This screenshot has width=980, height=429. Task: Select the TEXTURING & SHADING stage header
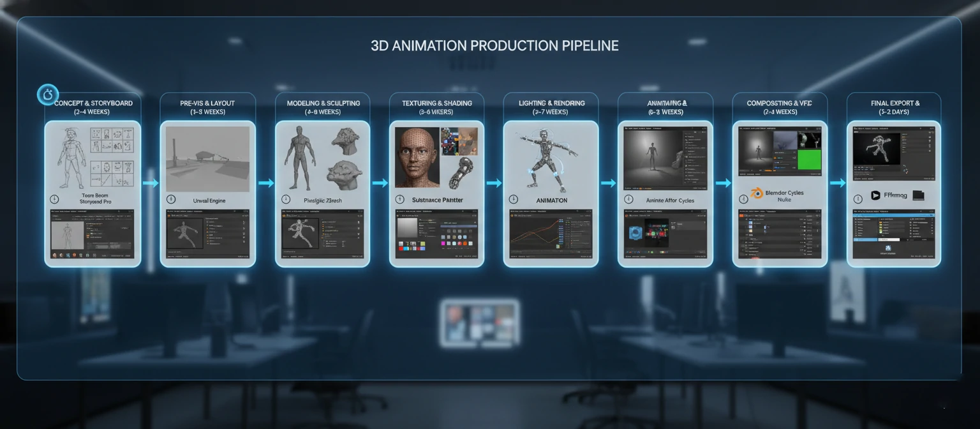coord(436,103)
